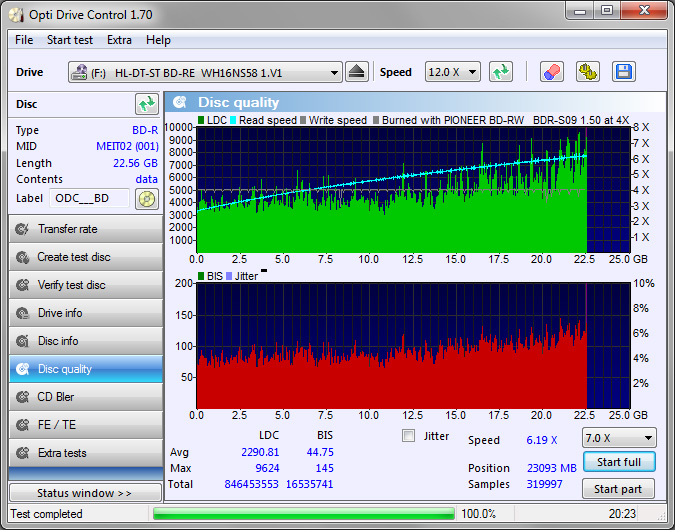Refresh disc info with green arrows icon

147,104
